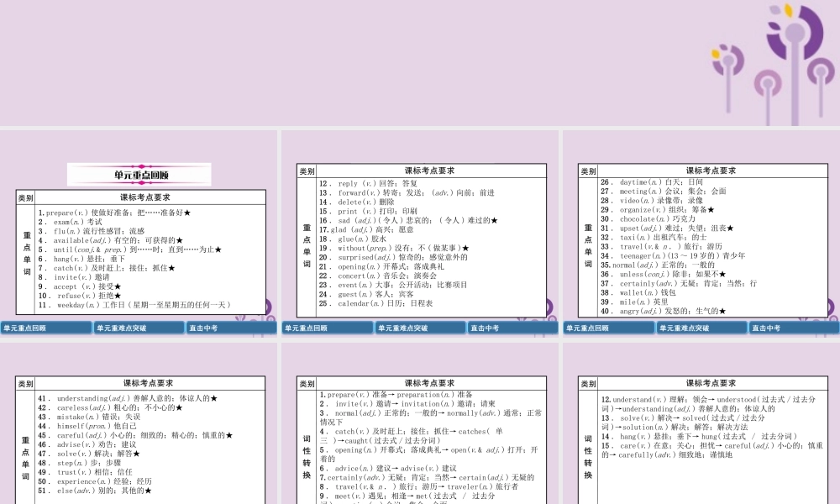Click 类别 header cell on the reply slide
Image resolution: width=840 pixels, height=504 pixels.
coord(307,171)
